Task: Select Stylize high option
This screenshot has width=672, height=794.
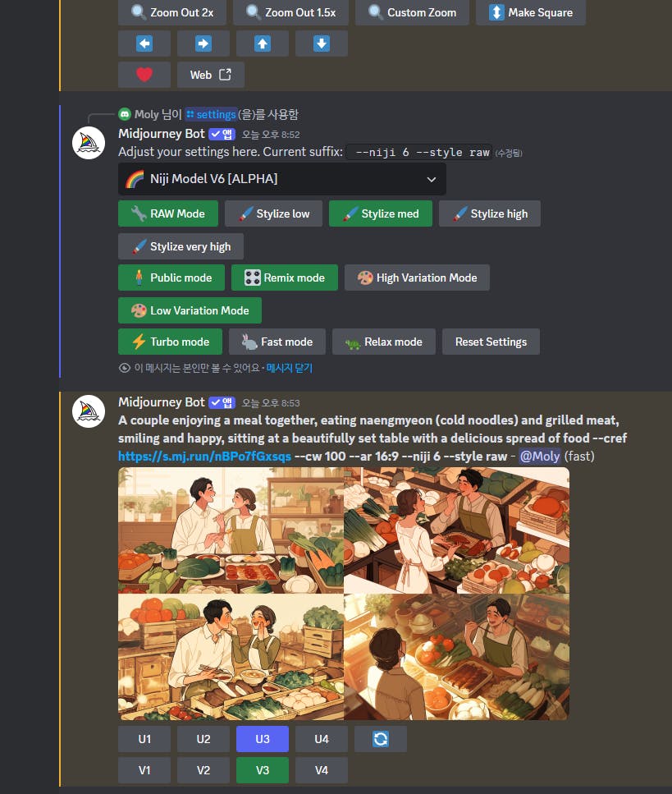Action: [x=490, y=213]
